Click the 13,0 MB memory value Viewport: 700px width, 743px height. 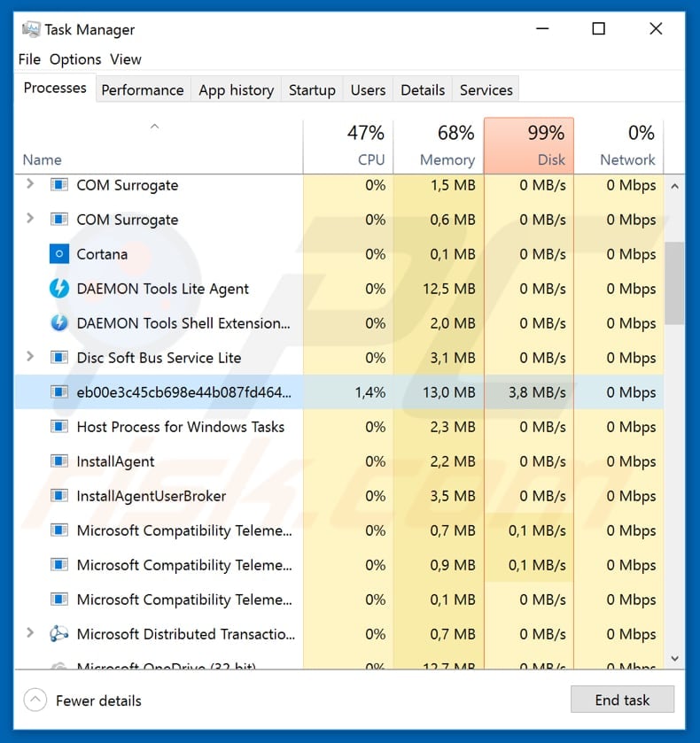pos(449,392)
